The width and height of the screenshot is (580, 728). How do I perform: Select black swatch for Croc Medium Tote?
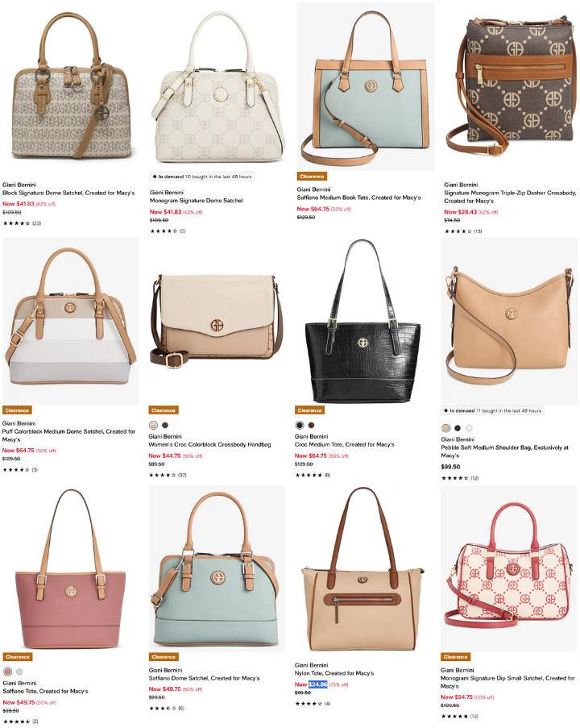pyautogui.click(x=300, y=425)
